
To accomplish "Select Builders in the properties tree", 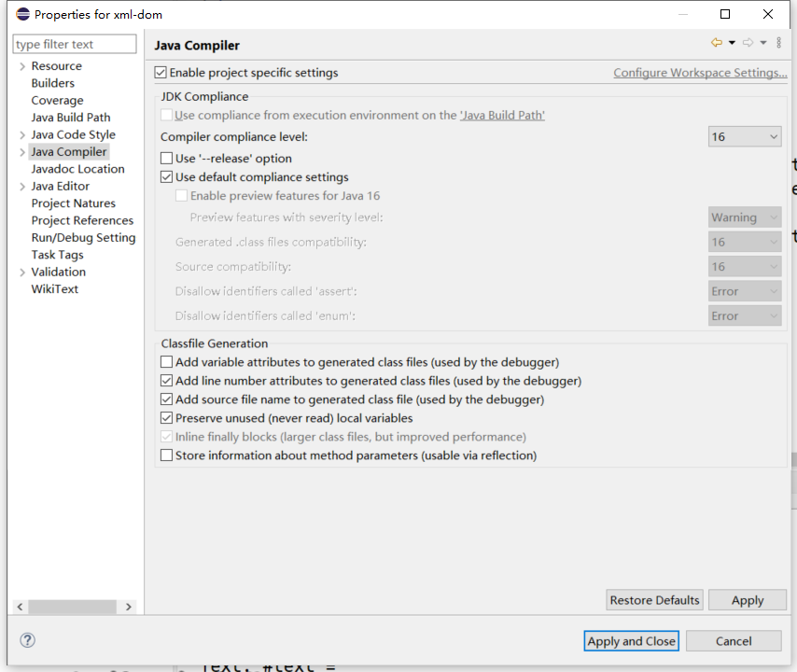I will tap(53, 83).
